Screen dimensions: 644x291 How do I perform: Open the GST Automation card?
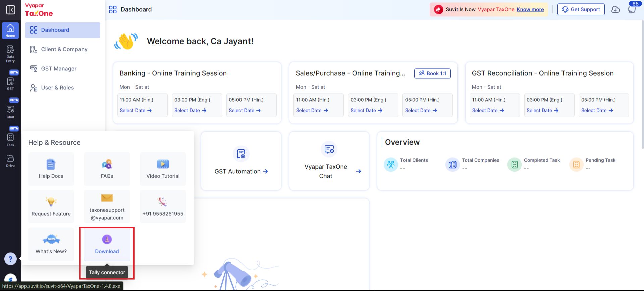point(241,161)
